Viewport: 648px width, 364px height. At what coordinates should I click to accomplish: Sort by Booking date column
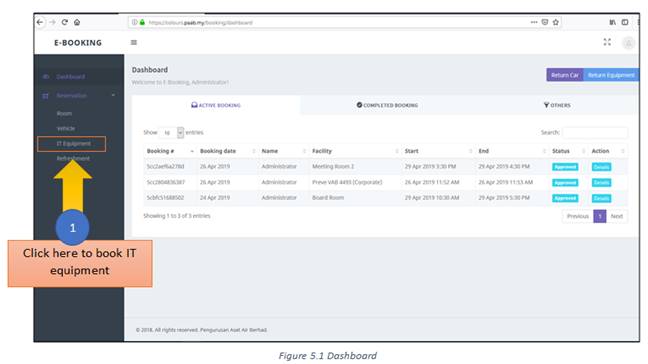(x=227, y=151)
